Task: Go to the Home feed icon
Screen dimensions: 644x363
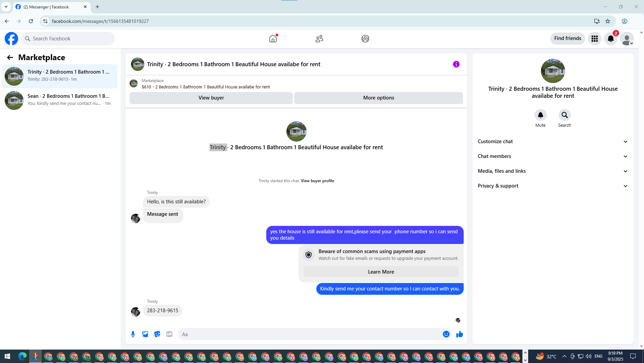Action: tap(273, 39)
